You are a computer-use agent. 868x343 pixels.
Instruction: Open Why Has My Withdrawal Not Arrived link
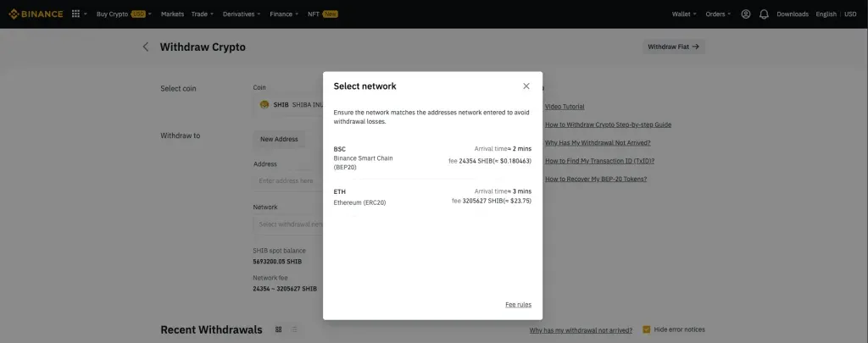tap(598, 143)
